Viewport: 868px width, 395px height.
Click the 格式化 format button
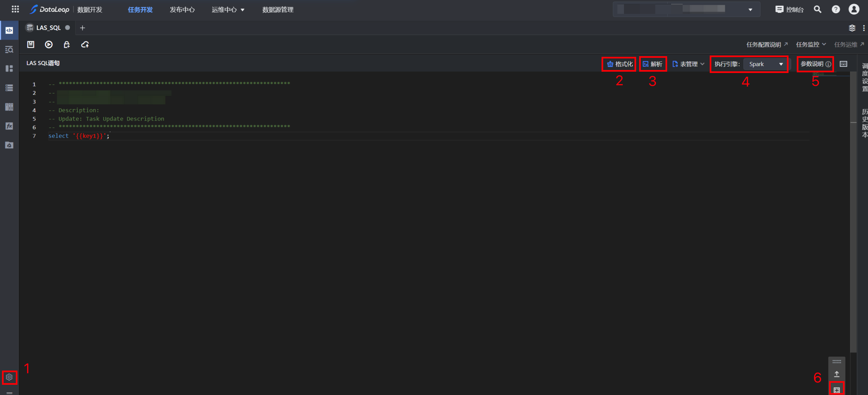pyautogui.click(x=619, y=64)
